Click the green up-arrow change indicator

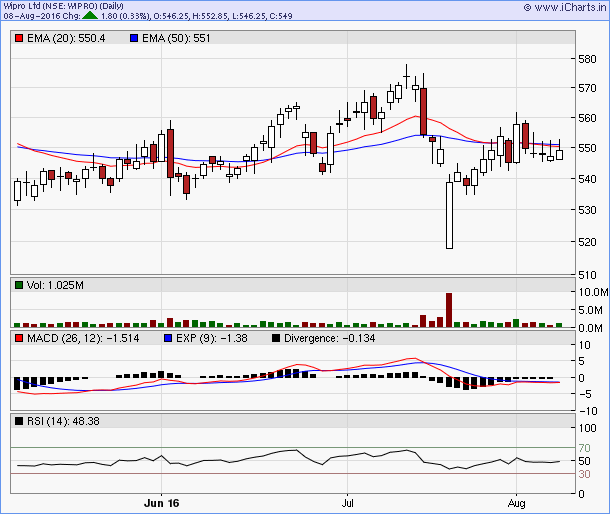[90, 15]
